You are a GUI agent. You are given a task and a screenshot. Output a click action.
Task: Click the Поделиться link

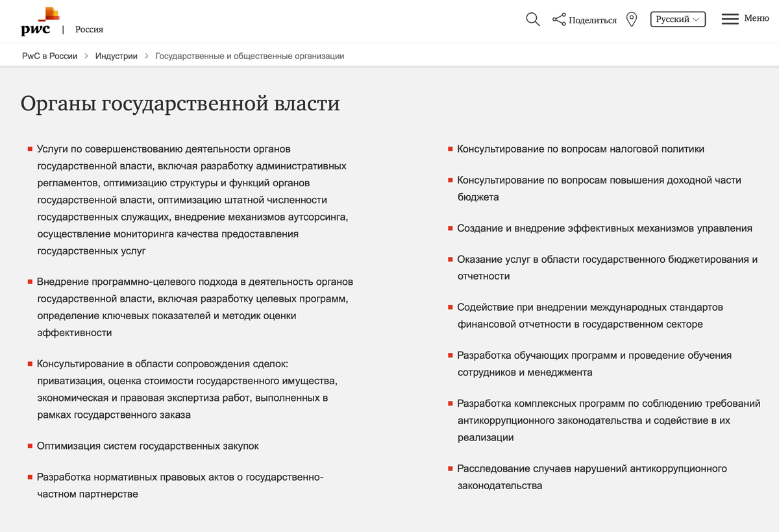point(593,20)
